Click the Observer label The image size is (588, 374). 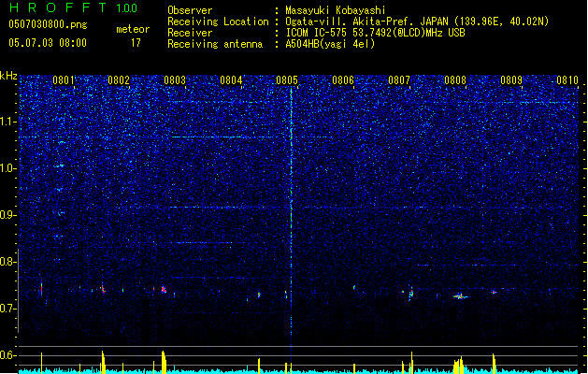(190, 10)
